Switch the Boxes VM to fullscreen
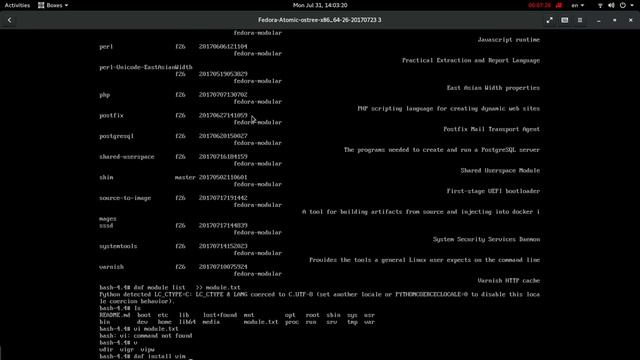640x360 pixels. (x=549, y=20)
